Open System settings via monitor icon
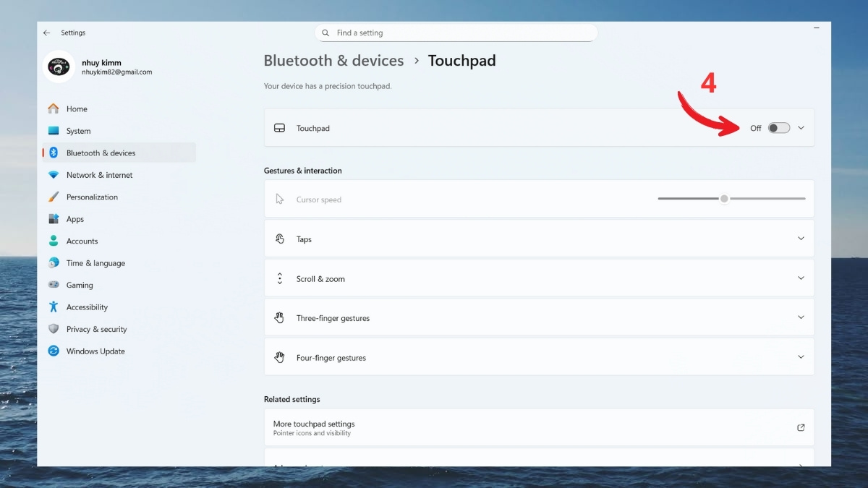The width and height of the screenshot is (868, 488). coord(54,131)
